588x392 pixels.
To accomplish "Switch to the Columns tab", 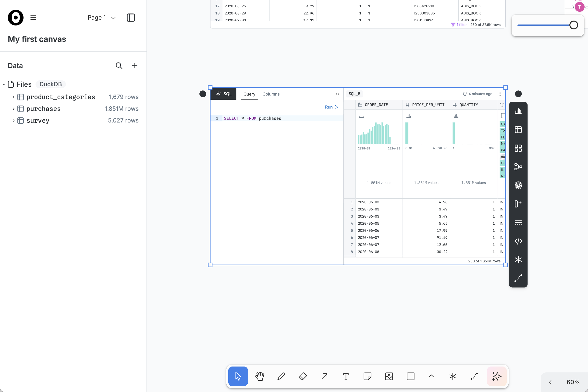I will [271, 94].
